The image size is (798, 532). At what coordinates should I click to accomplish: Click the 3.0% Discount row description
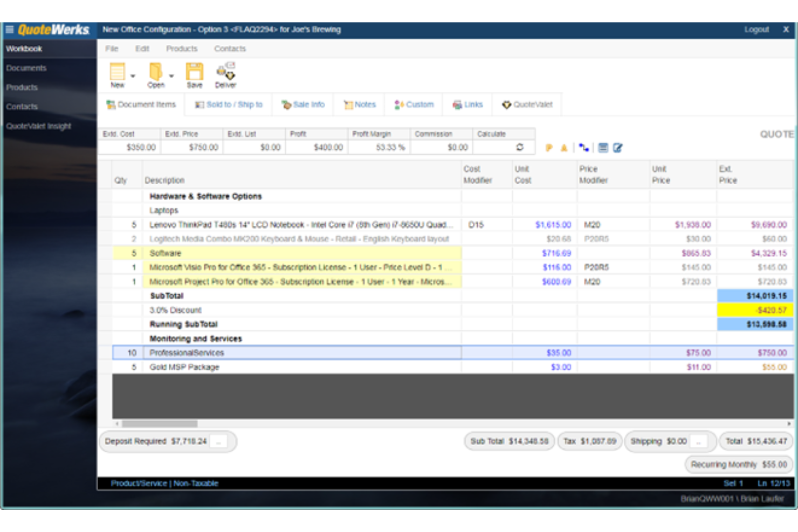(302, 310)
